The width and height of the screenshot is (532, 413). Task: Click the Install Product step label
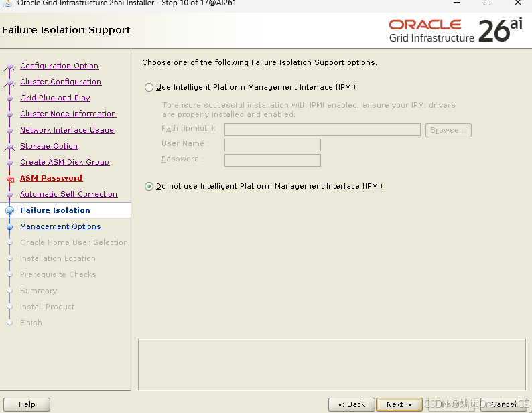pos(47,307)
